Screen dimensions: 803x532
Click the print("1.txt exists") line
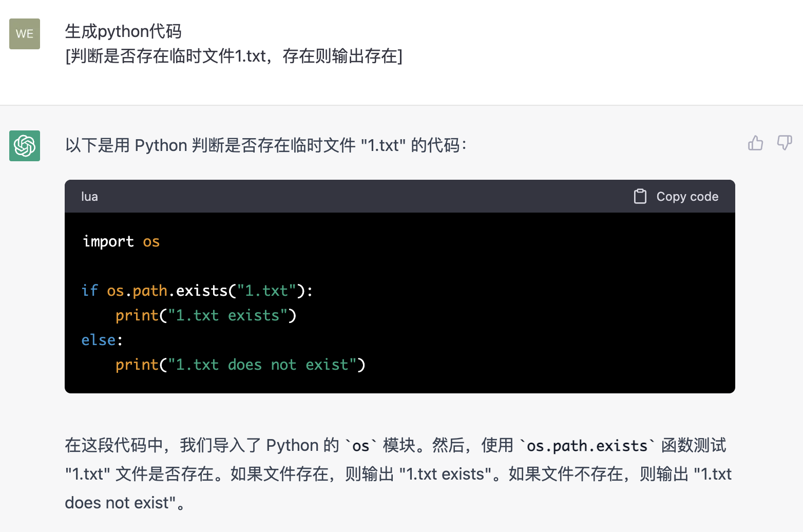(206, 315)
